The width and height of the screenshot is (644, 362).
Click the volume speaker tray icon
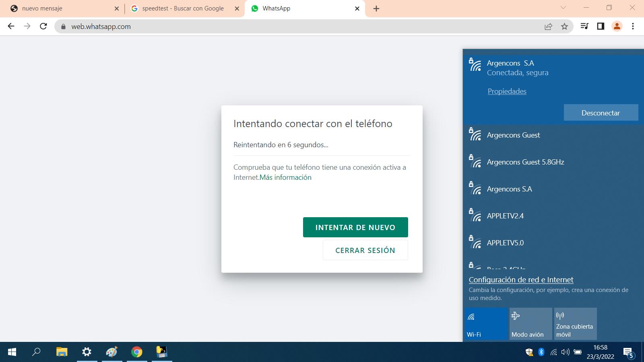565,352
